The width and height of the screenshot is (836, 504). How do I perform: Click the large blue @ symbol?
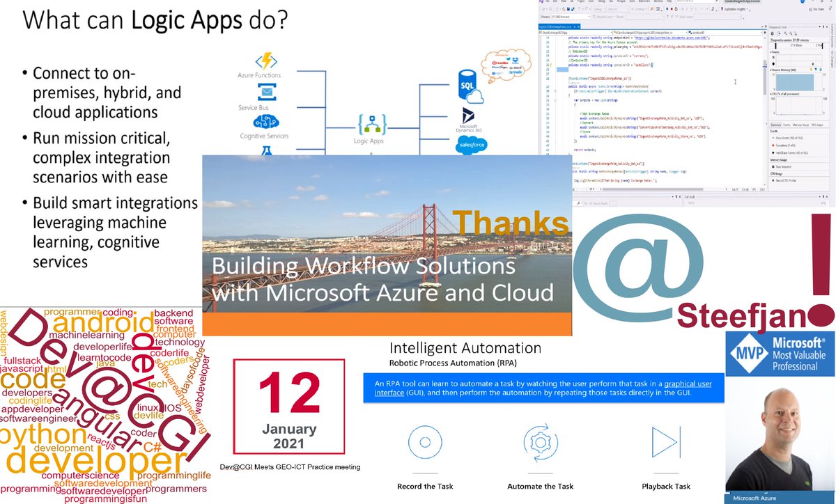[637, 267]
